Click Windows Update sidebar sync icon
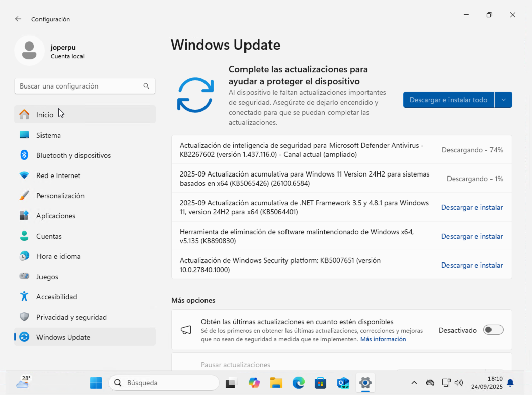This screenshot has height=395, width=532. (x=24, y=337)
